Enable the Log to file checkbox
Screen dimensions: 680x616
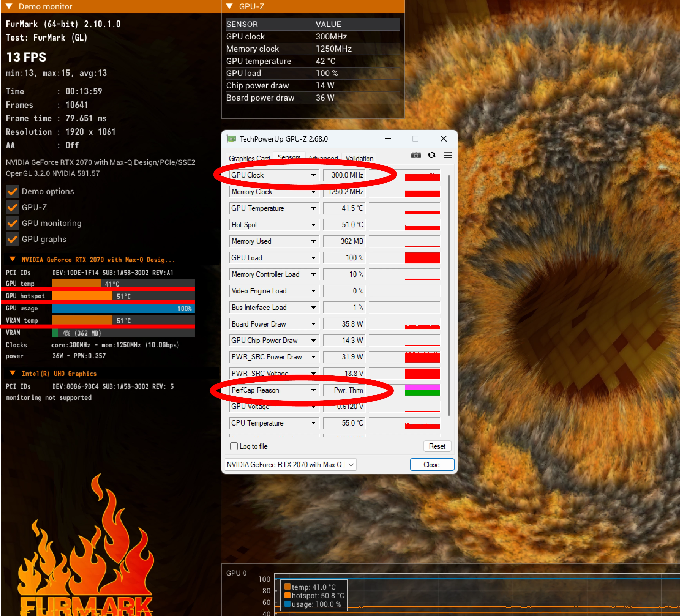coord(234,446)
